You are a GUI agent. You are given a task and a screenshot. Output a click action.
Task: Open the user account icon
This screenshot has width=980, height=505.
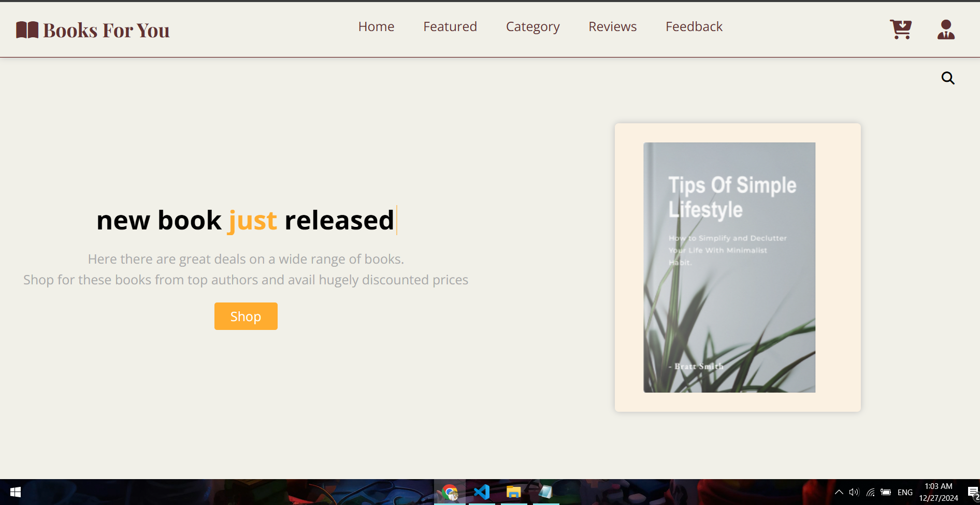coord(946,30)
